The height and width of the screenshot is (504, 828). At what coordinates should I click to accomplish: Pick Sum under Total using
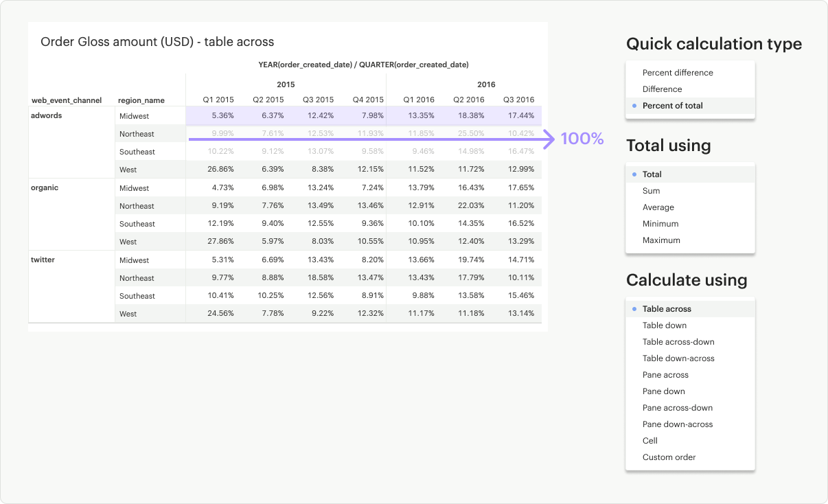(651, 191)
